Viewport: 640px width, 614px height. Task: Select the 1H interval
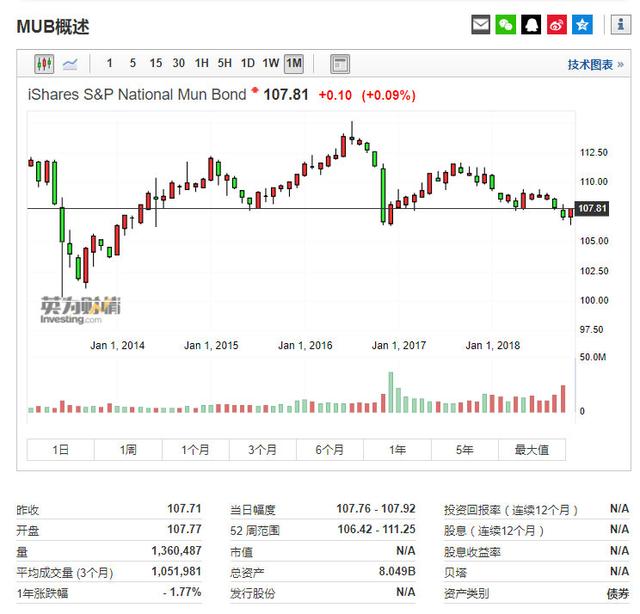tap(202, 63)
